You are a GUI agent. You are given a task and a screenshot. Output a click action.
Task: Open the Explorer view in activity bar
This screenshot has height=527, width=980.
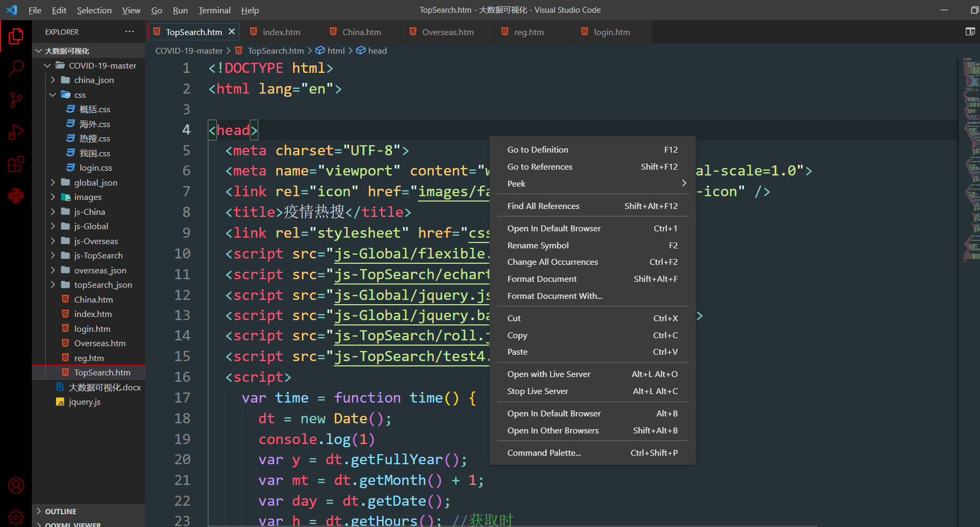[x=16, y=36]
